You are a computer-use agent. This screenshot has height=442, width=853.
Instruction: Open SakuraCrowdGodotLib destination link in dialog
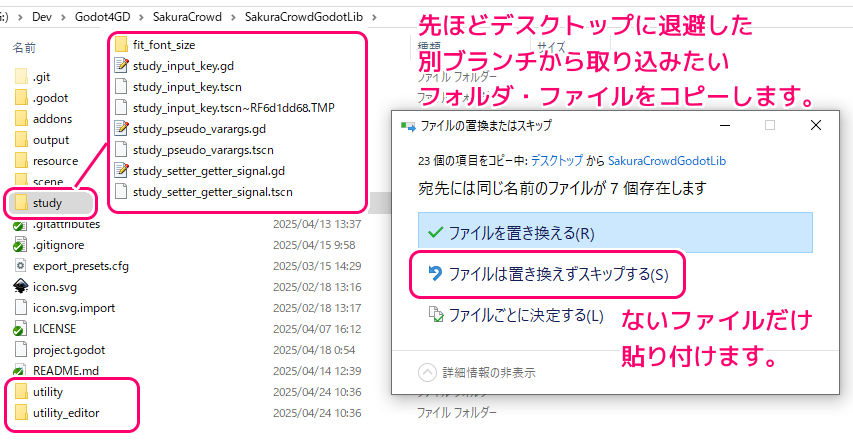coord(667,161)
